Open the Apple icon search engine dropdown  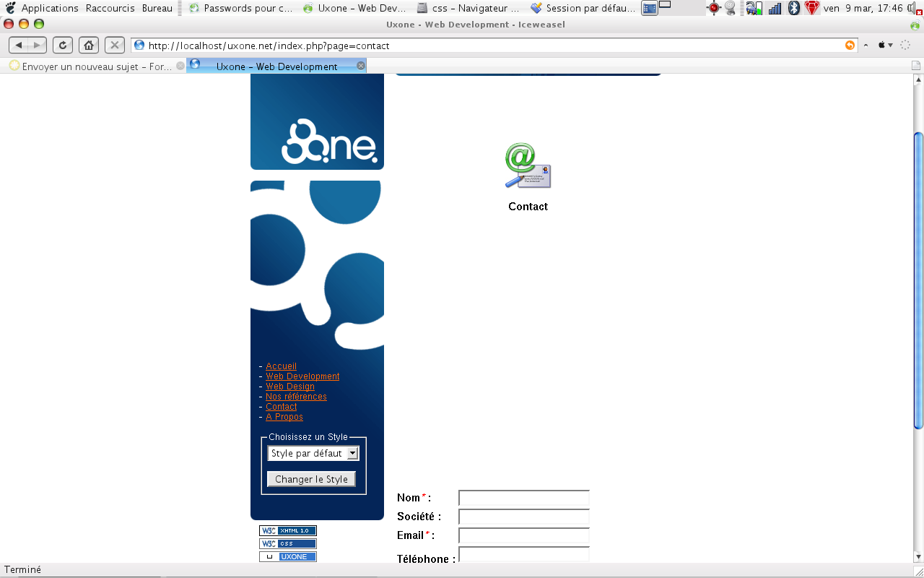point(885,46)
